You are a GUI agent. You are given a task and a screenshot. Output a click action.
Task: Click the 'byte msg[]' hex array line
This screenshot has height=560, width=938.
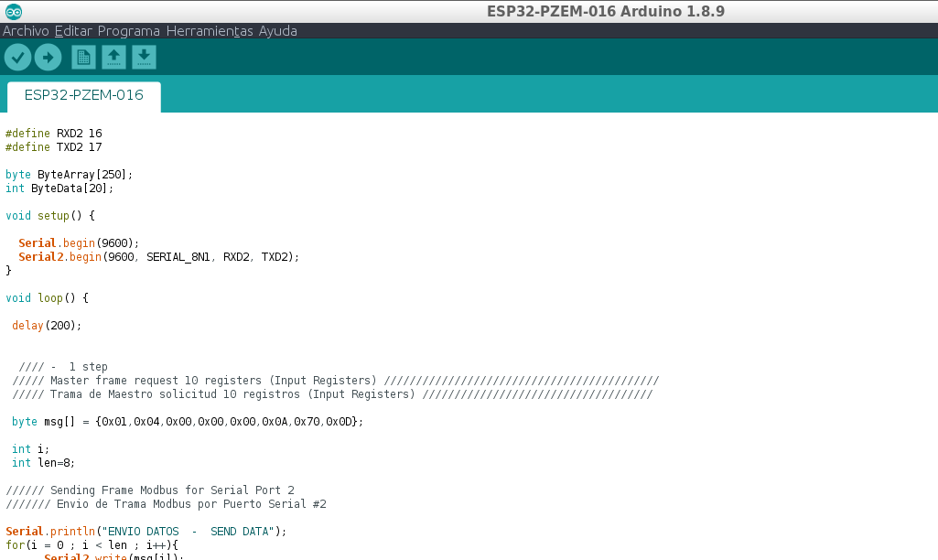pyautogui.click(x=188, y=422)
